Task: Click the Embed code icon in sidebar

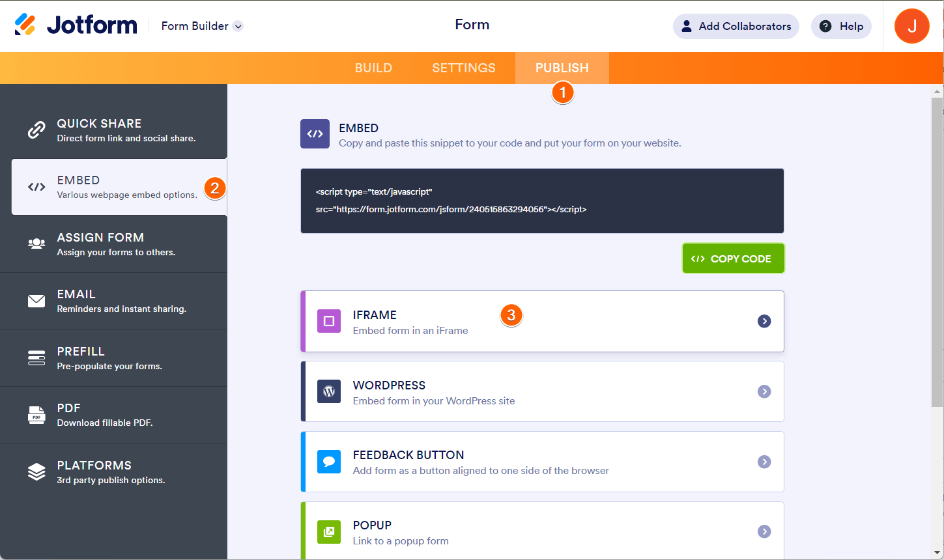Action: tap(36, 187)
